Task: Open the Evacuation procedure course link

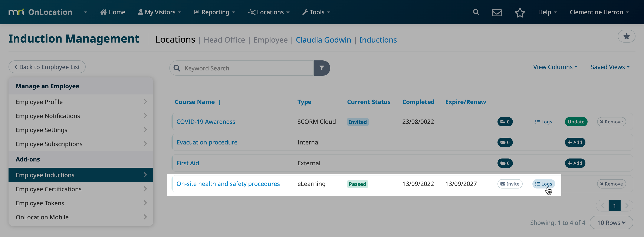Action: pyautogui.click(x=207, y=142)
